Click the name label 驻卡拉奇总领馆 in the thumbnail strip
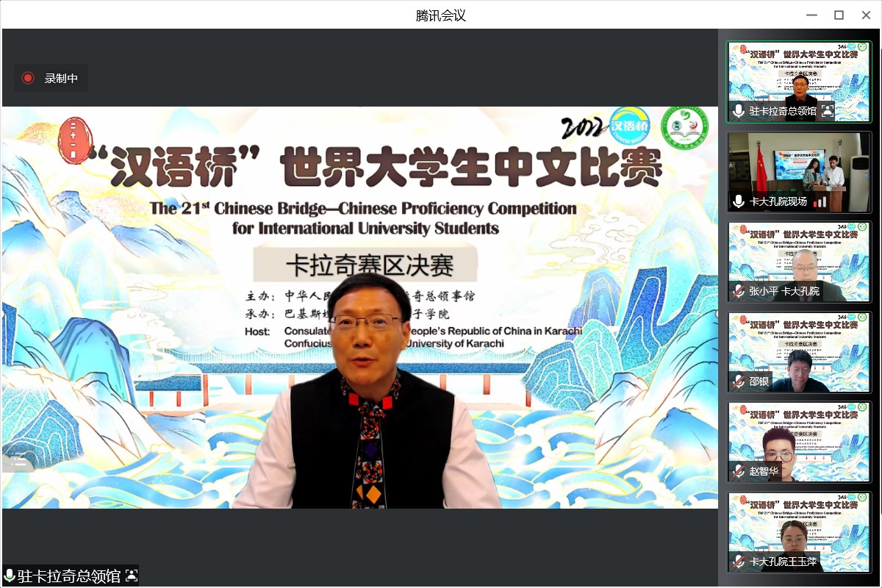The width and height of the screenshot is (882, 588). coord(783,111)
